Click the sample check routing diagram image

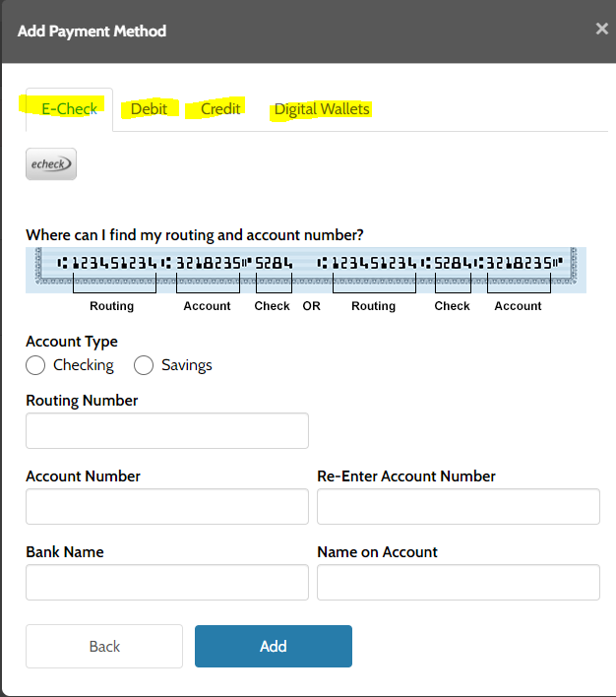point(305,270)
